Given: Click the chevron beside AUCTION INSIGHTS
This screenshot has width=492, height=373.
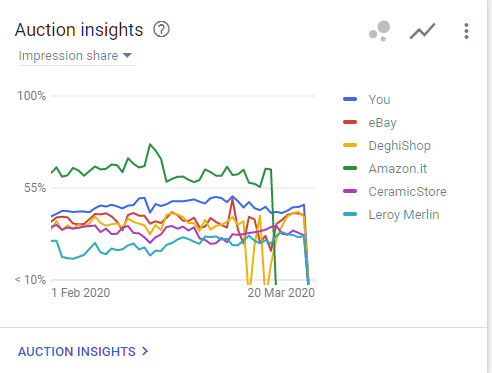Looking at the screenshot, I should pos(145,351).
